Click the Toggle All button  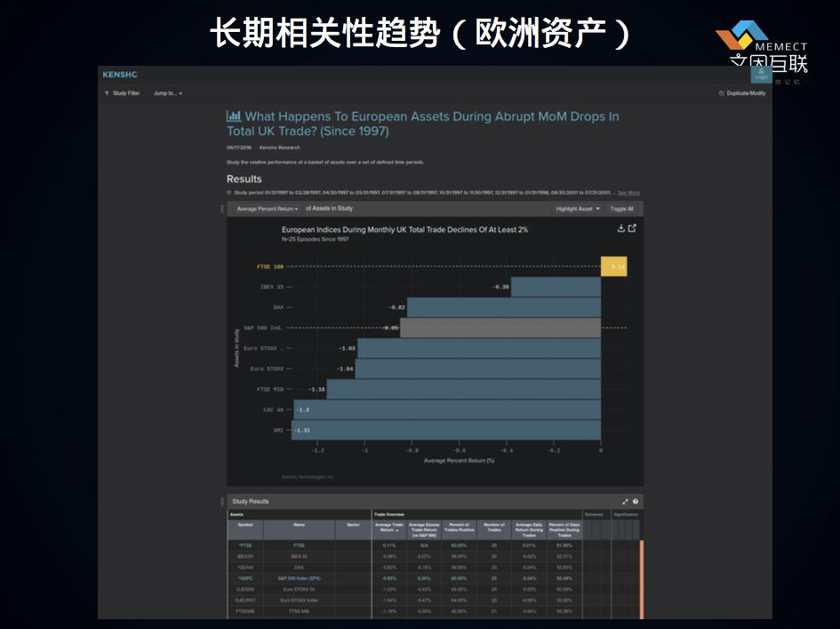coord(621,209)
